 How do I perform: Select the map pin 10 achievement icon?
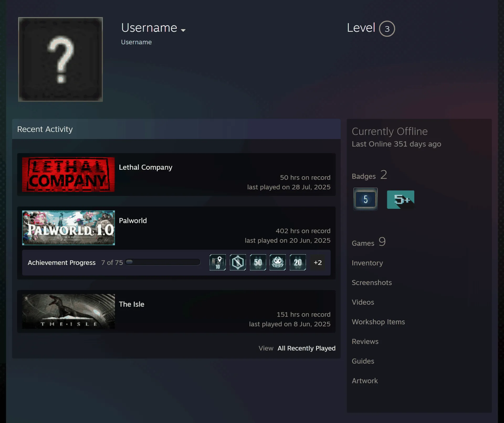(x=218, y=262)
